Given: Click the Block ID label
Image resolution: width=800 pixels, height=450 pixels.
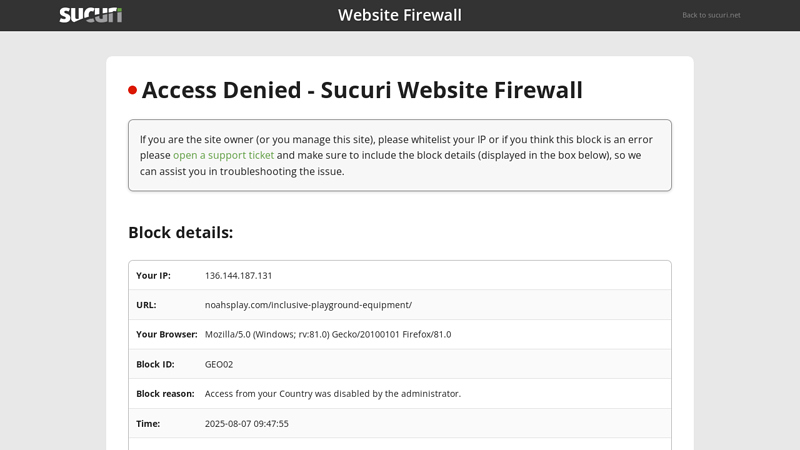Looking at the screenshot, I should click(155, 364).
